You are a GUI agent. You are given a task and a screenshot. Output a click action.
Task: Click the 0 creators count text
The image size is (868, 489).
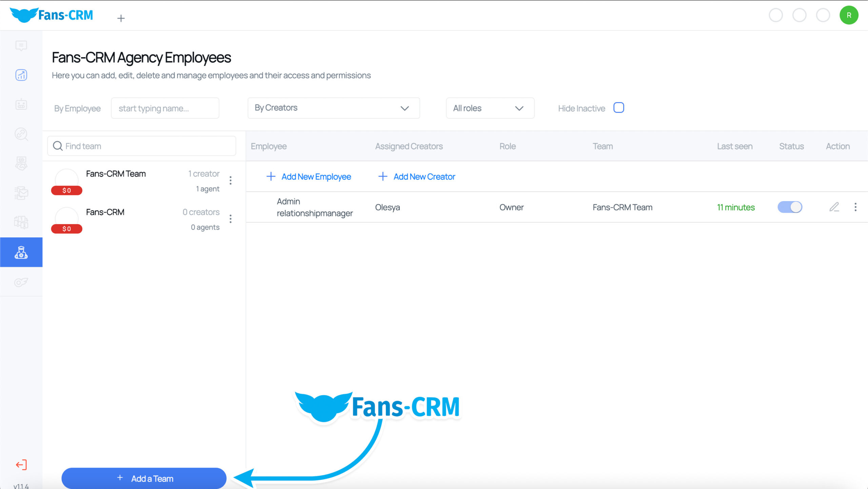(201, 212)
